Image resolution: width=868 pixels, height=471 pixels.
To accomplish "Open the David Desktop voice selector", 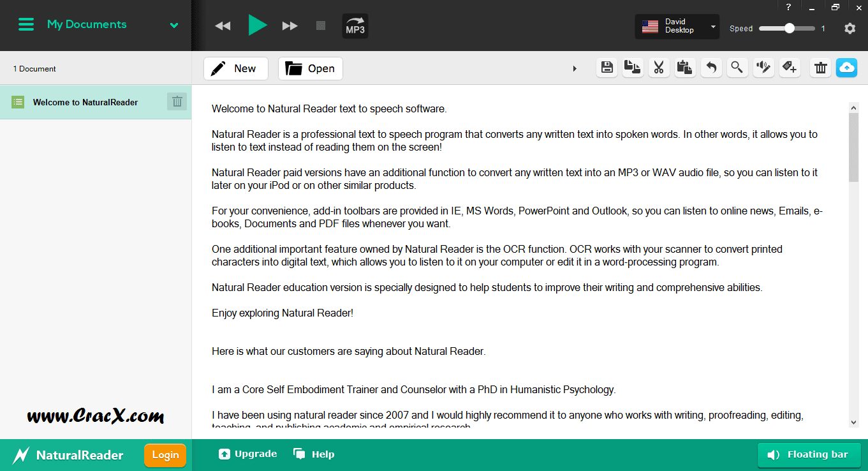I will tap(677, 27).
